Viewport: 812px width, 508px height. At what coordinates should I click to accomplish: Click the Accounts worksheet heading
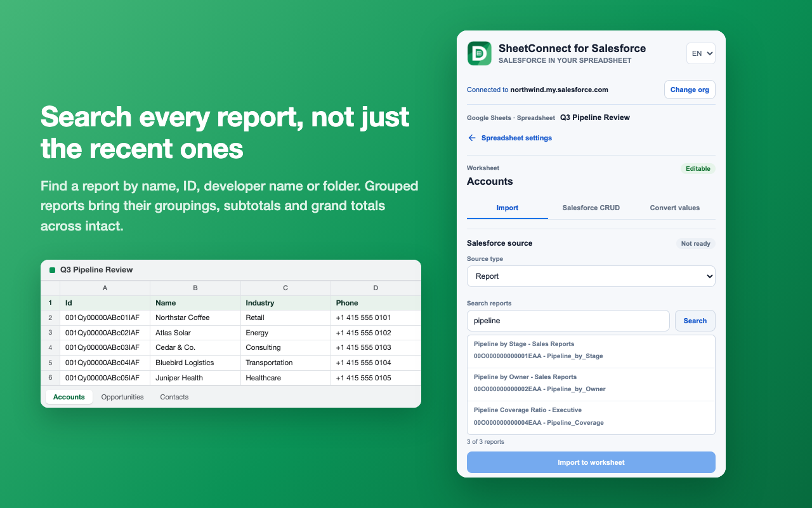point(490,182)
